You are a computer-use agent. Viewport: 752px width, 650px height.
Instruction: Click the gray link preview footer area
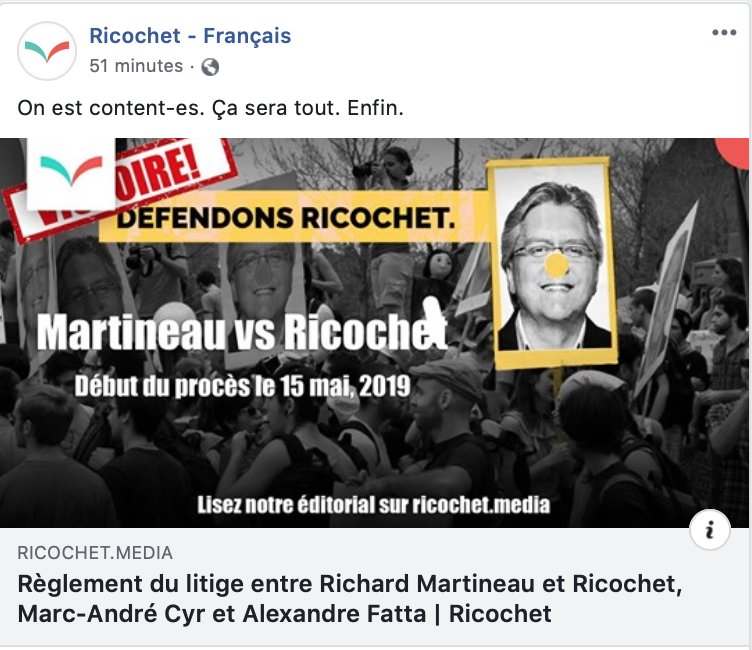pos(374,587)
